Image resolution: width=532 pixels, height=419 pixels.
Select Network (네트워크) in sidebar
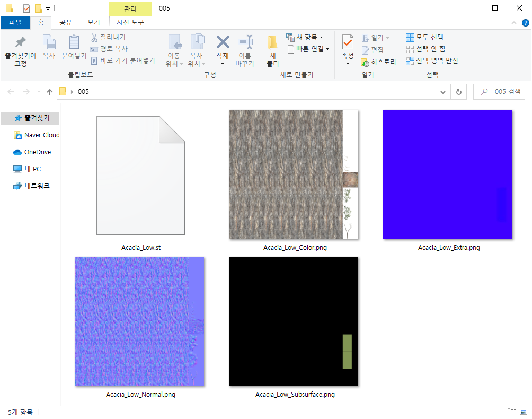point(31,186)
